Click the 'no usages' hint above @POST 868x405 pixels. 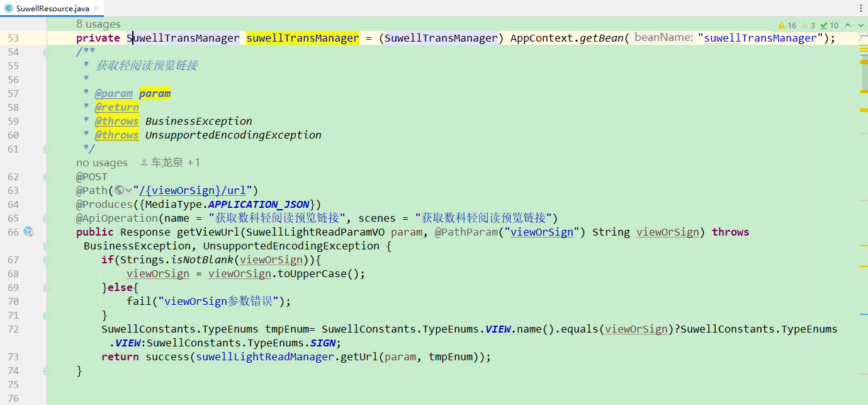tap(102, 163)
